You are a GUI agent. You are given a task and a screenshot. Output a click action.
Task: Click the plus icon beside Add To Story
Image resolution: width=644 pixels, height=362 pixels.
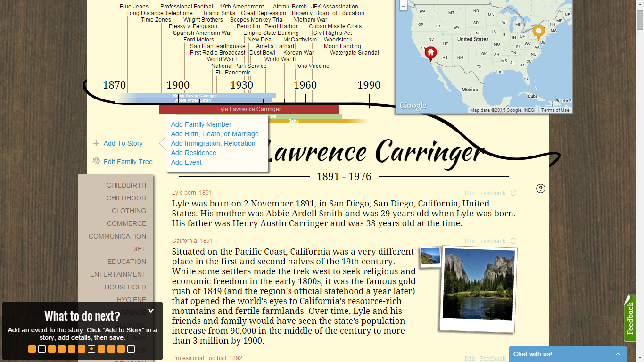(96, 143)
